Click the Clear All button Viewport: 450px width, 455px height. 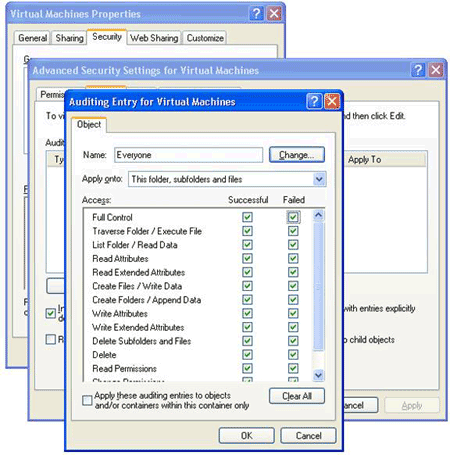pyautogui.click(x=297, y=396)
